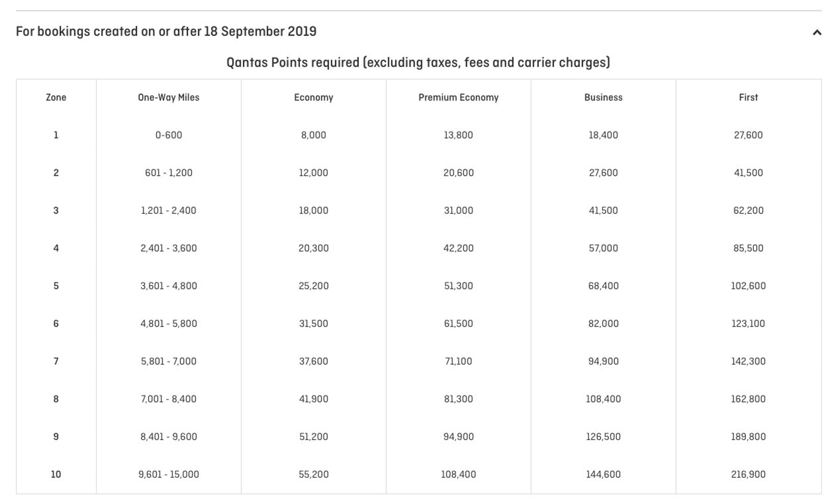Image resolution: width=833 pixels, height=504 pixels.
Task: Collapse the section with the chevron icon
Action: (817, 33)
